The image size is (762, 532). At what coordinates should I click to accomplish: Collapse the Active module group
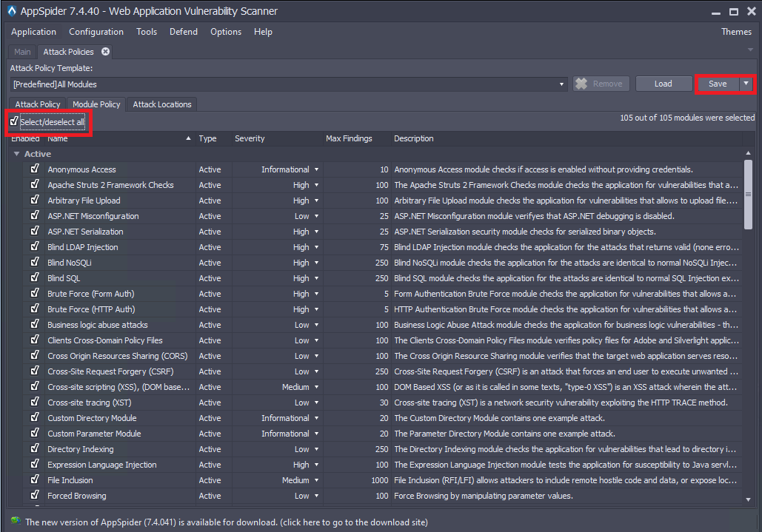point(16,154)
